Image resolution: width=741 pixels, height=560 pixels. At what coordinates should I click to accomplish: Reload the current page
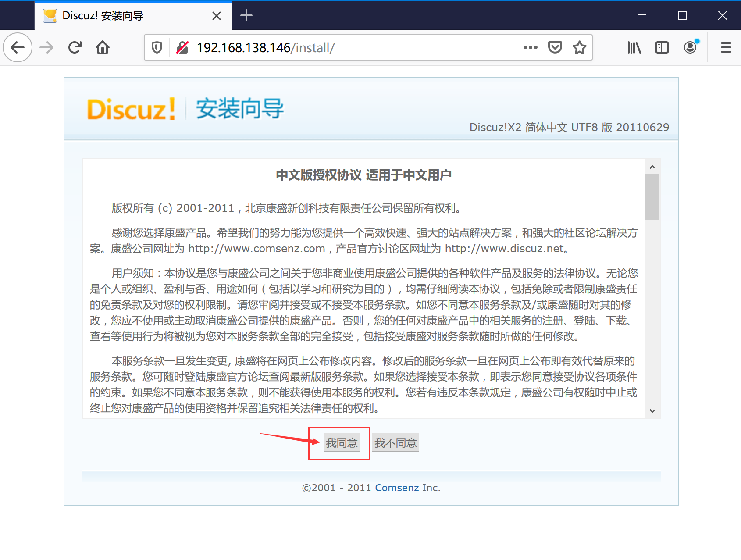click(75, 47)
